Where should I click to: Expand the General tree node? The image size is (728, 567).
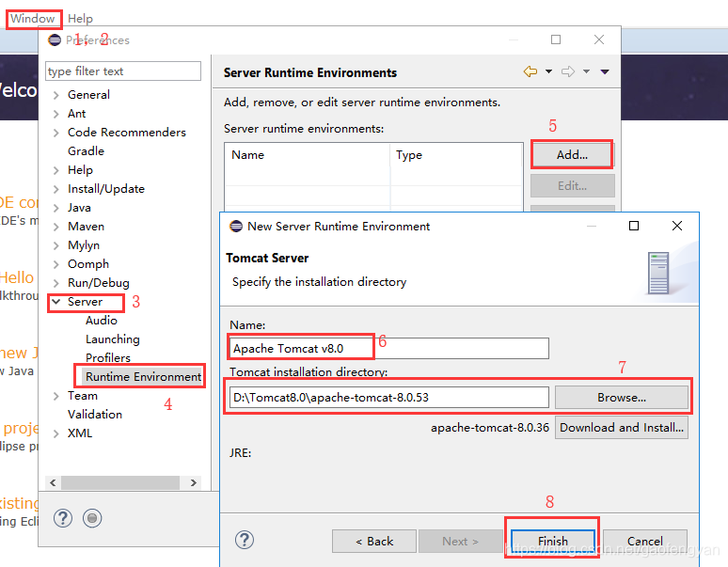[x=56, y=95]
